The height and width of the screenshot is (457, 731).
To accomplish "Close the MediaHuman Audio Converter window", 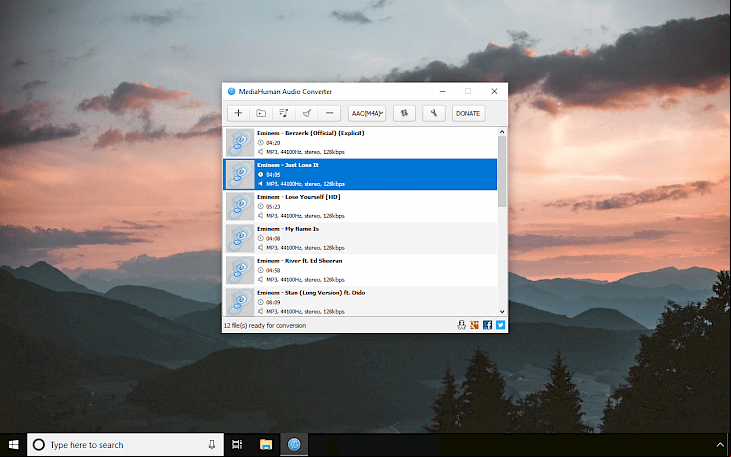I will [x=494, y=91].
